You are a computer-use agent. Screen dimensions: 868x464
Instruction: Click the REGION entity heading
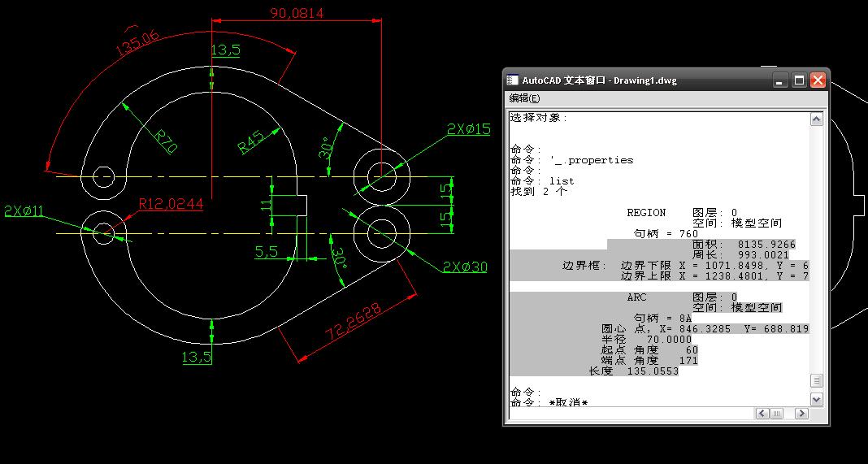tap(647, 213)
